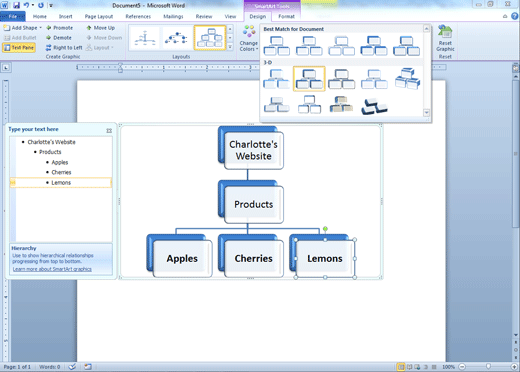
Task: Switch to the Format tab
Action: point(286,16)
